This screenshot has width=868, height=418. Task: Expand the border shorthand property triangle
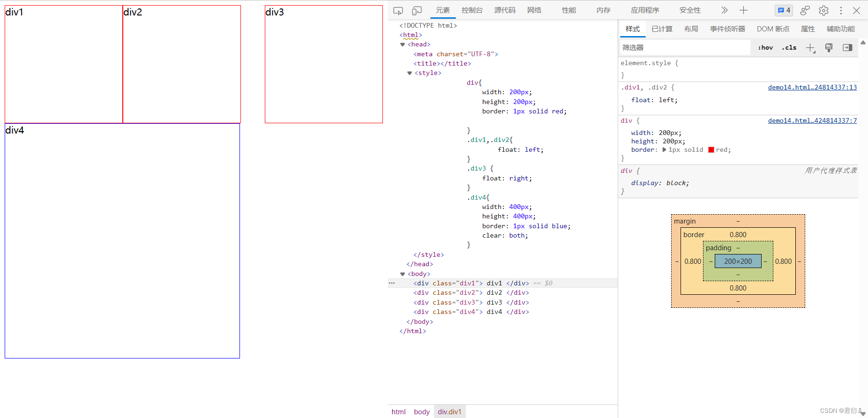[x=664, y=150]
